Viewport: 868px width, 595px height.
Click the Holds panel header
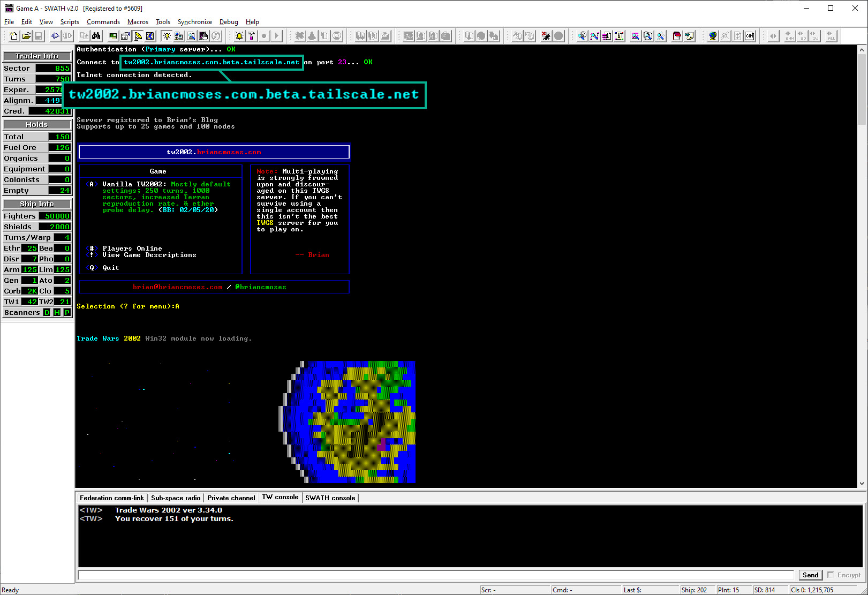point(37,124)
